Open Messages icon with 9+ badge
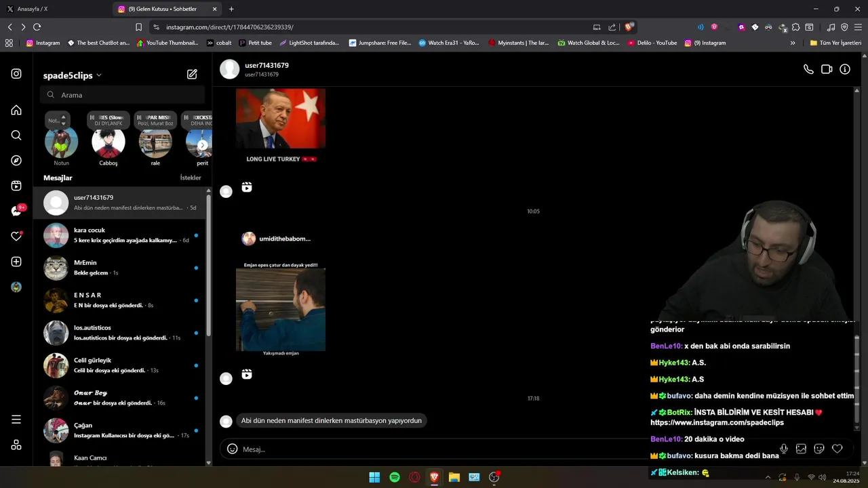 tap(18, 210)
